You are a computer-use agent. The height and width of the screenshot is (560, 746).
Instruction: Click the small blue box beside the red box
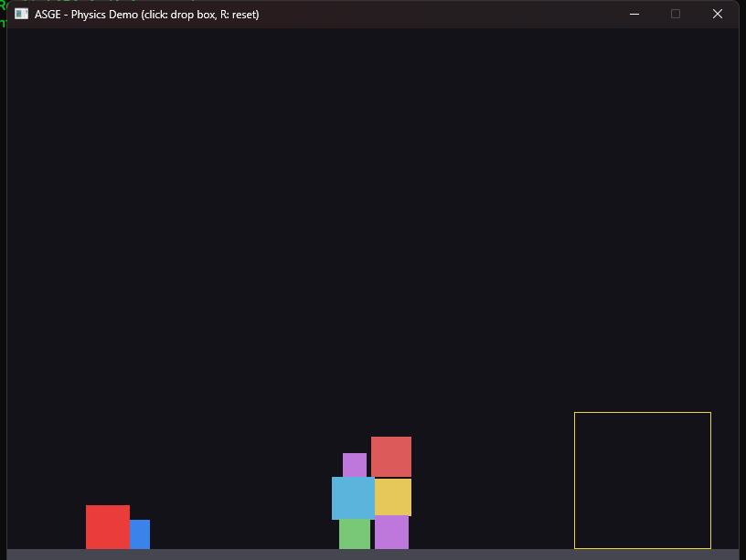pos(140,534)
